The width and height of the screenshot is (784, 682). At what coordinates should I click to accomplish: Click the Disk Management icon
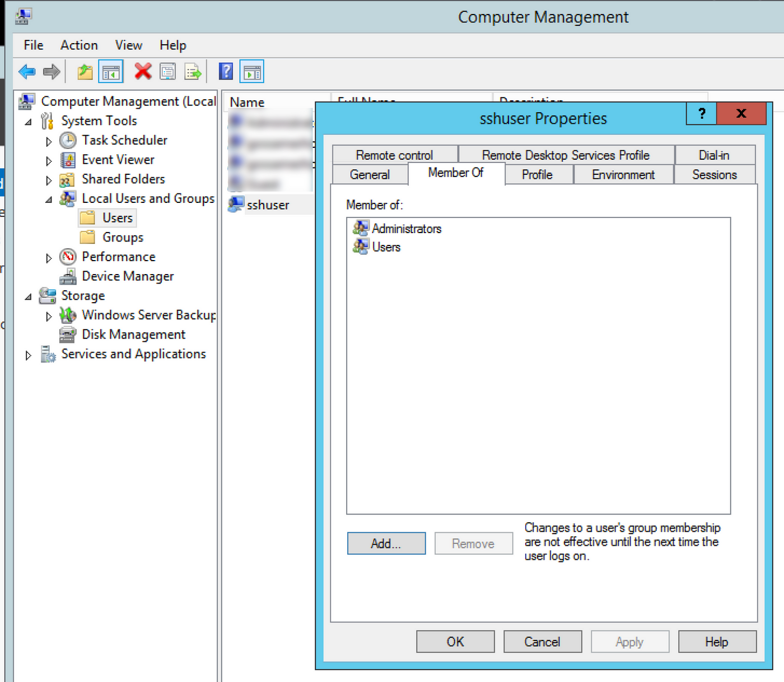(x=68, y=335)
